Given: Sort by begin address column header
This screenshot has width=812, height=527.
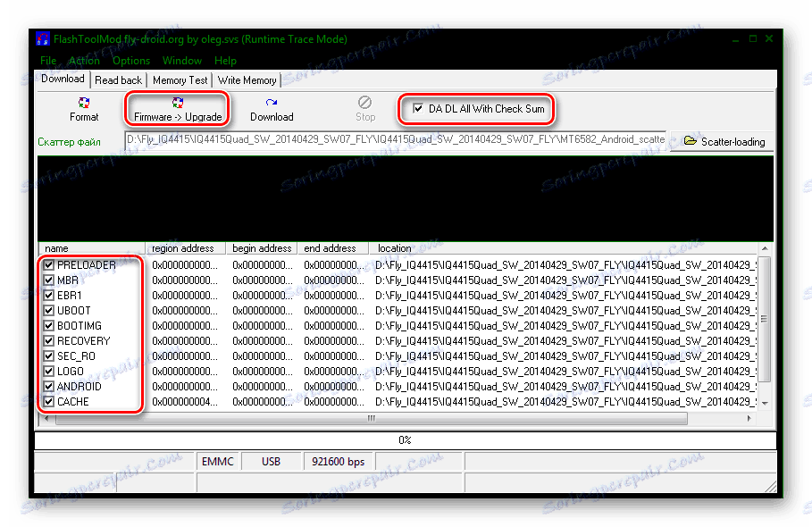Looking at the screenshot, I should pyautogui.click(x=262, y=248).
